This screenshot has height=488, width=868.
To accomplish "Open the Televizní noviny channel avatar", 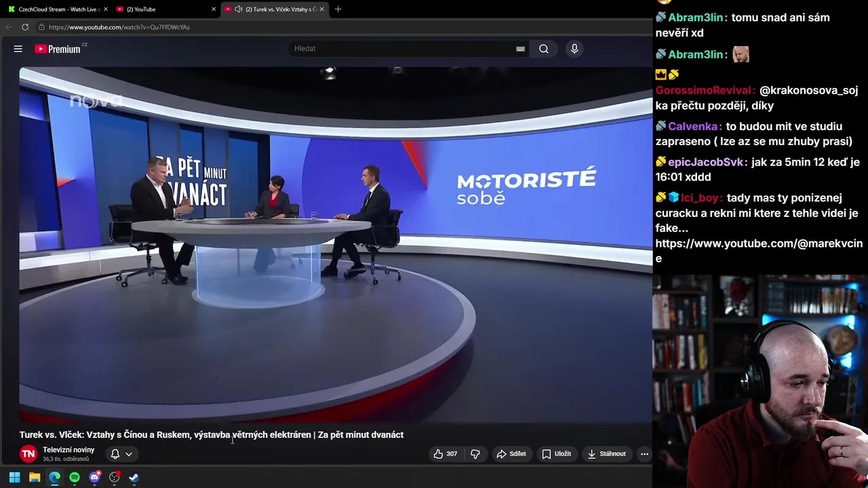I will [x=28, y=454].
